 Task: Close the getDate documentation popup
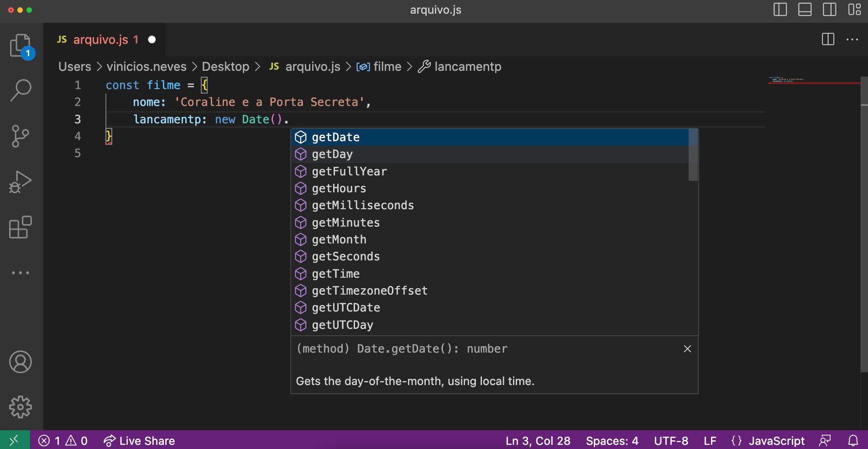(x=687, y=349)
